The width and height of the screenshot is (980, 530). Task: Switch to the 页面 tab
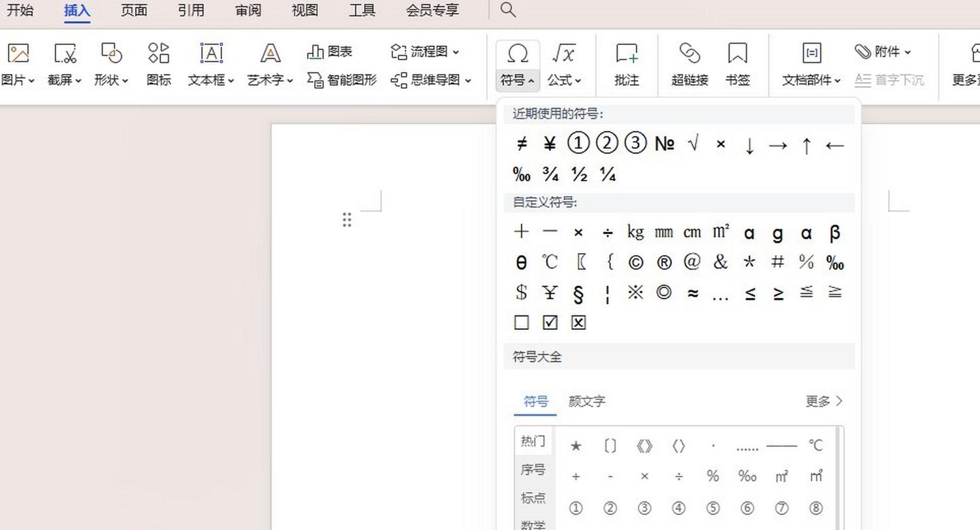[x=134, y=10]
